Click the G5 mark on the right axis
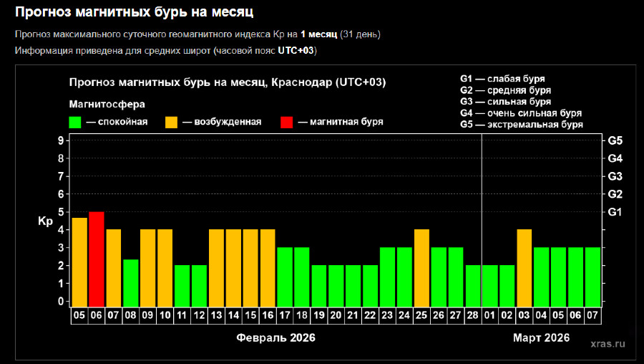Image resolution: width=644 pixels, height=364 pixels. coord(615,140)
